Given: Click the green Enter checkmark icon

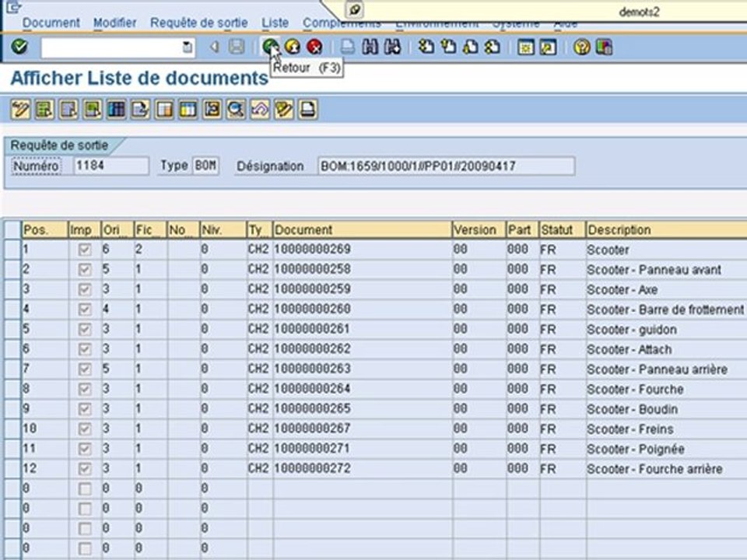Looking at the screenshot, I should [19, 47].
